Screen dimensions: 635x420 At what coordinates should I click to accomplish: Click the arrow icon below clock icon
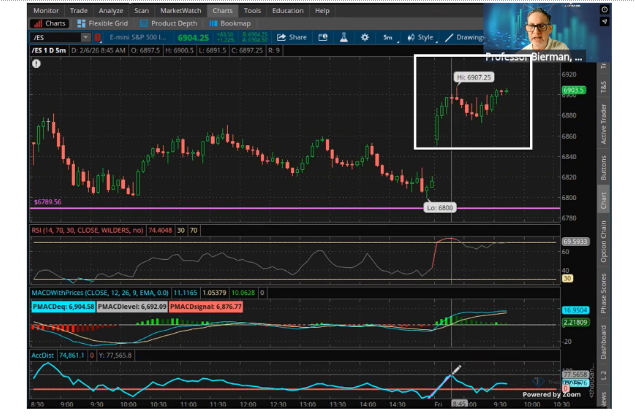(x=604, y=21)
